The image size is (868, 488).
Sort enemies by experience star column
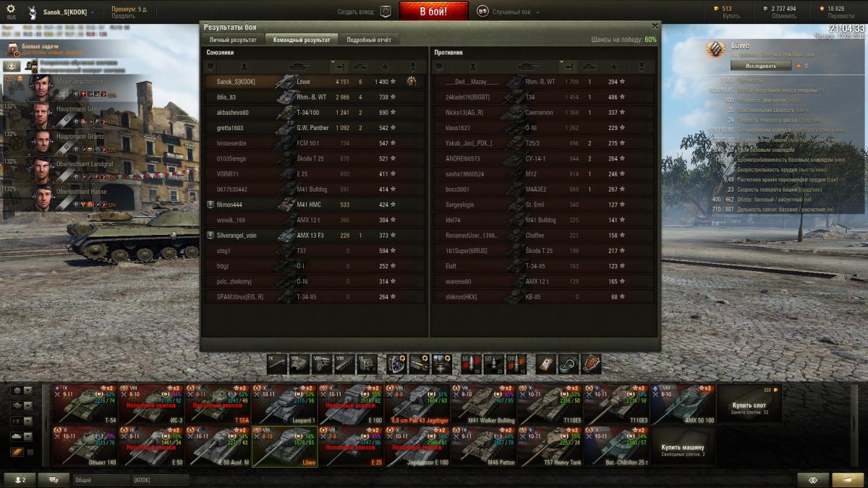[x=613, y=67]
